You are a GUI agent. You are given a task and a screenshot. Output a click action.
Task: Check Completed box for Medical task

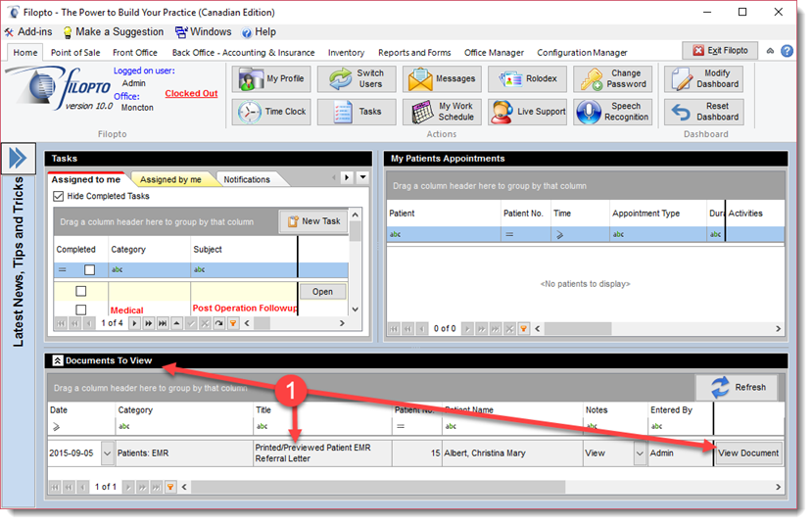80,310
